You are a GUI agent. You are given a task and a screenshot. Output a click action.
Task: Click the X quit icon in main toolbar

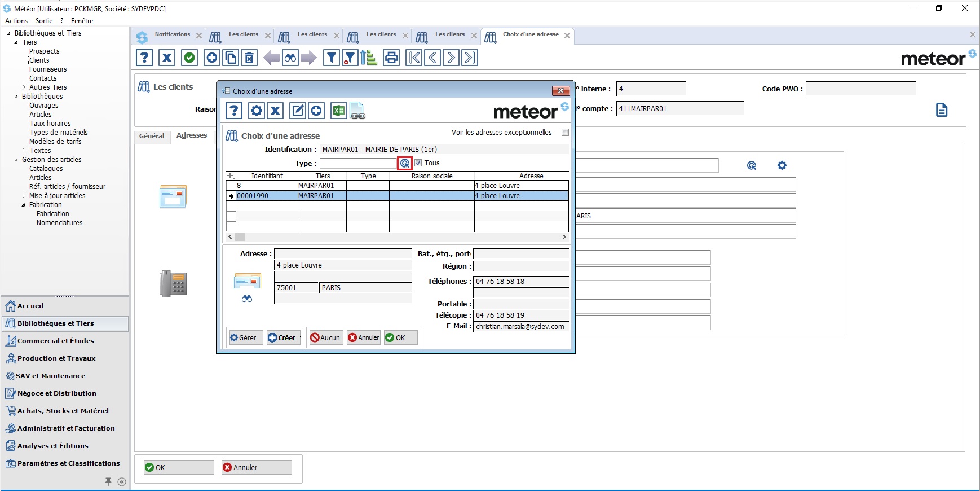pyautogui.click(x=167, y=58)
